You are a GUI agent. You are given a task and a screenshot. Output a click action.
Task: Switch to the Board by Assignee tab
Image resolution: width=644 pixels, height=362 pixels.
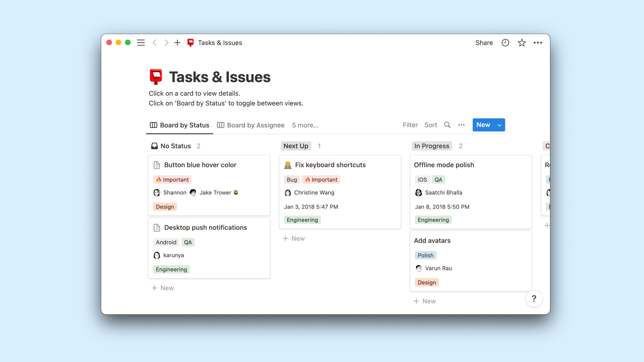pos(251,125)
